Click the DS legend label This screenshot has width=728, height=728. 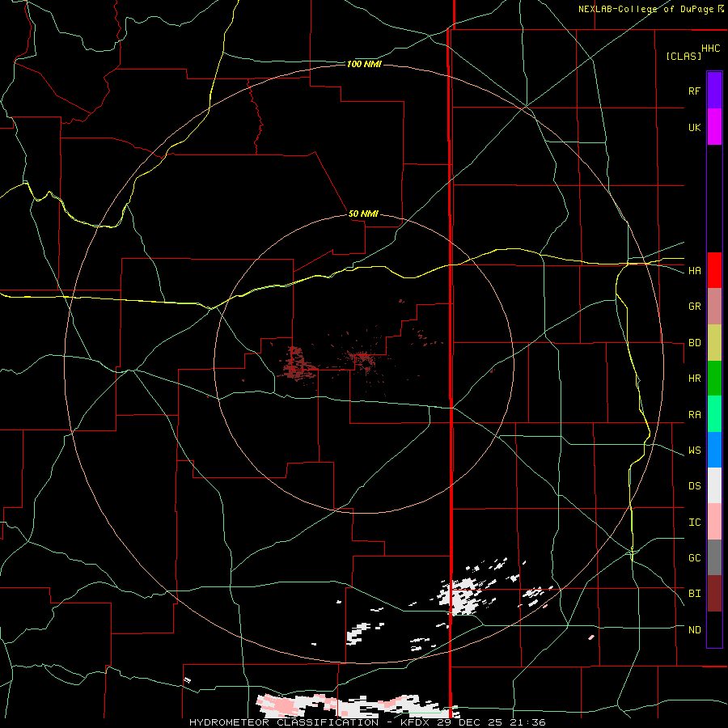click(694, 486)
